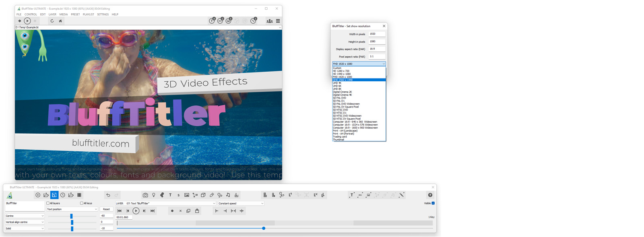Click the Pixel aspect ratio field
Image resolution: width=644 pixels, height=237 pixels.
(x=377, y=57)
